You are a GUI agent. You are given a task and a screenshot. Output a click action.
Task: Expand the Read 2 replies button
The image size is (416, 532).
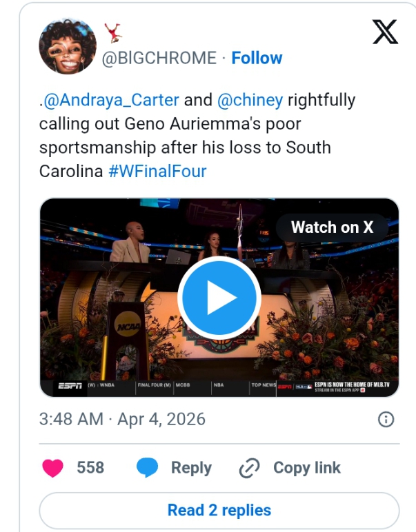219,511
